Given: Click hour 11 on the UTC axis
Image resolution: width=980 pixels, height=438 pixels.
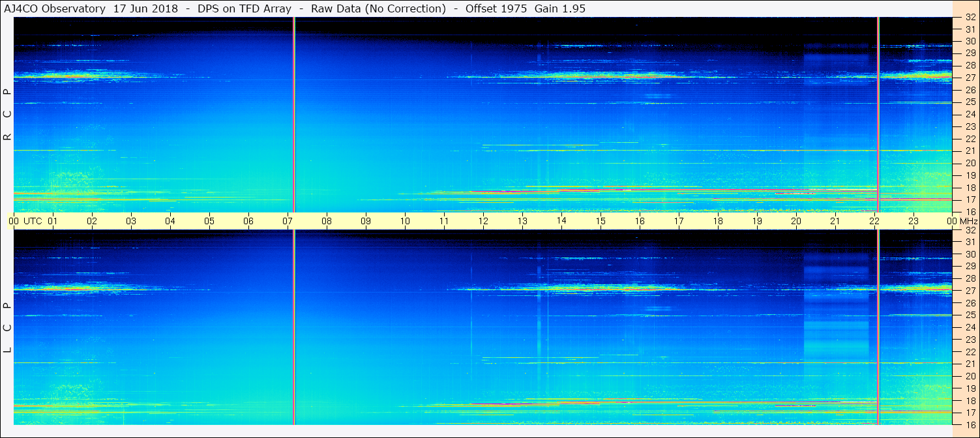Looking at the screenshot, I should (444, 221).
